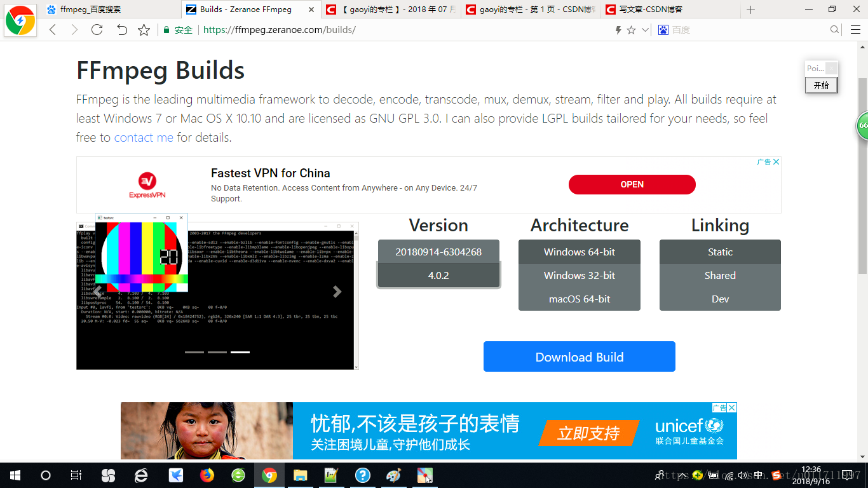This screenshot has width=868, height=488.
Task: Click the 立即支持 button in unicef ad
Action: click(588, 433)
